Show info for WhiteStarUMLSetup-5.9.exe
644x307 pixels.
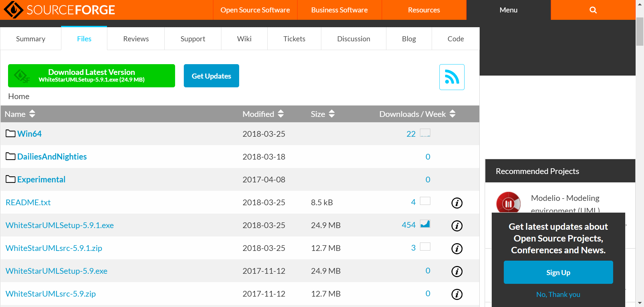(457, 271)
